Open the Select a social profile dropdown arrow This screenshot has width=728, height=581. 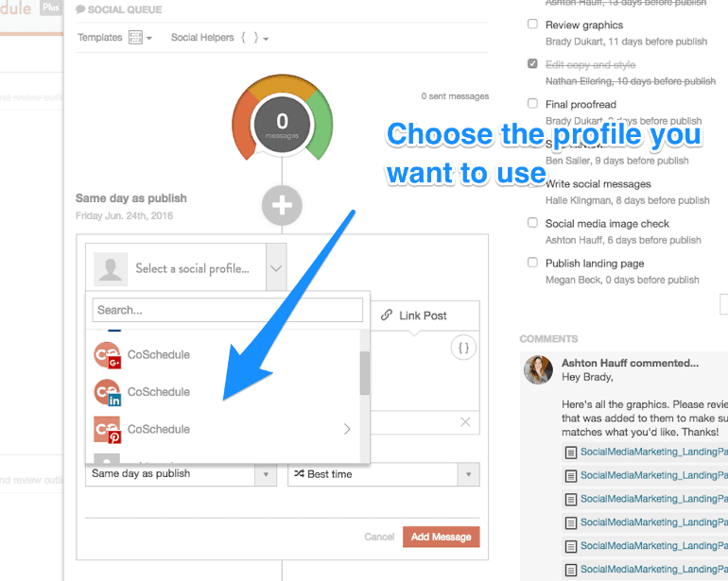(276, 268)
